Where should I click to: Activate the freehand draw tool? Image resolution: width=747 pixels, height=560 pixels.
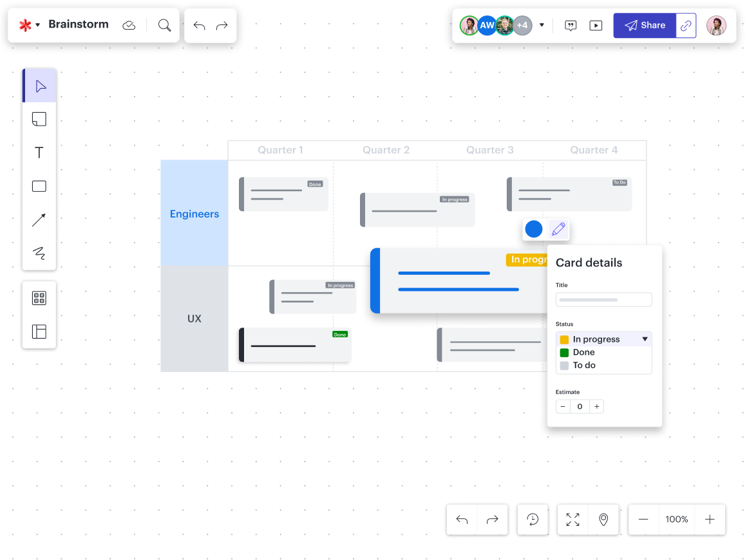[x=39, y=253]
